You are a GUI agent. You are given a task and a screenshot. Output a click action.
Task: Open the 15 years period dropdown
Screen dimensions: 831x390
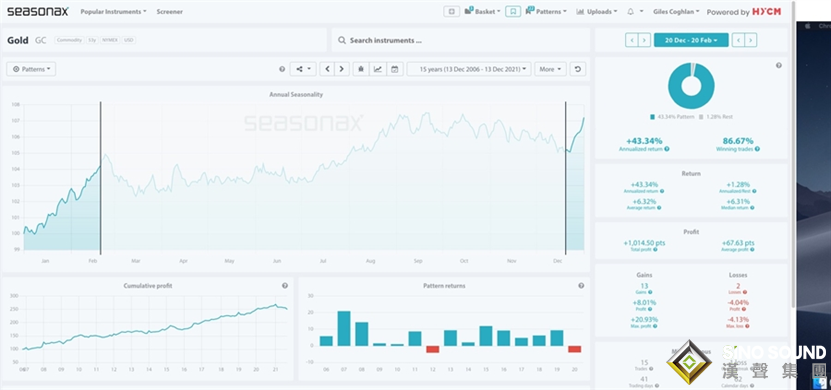click(x=469, y=69)
